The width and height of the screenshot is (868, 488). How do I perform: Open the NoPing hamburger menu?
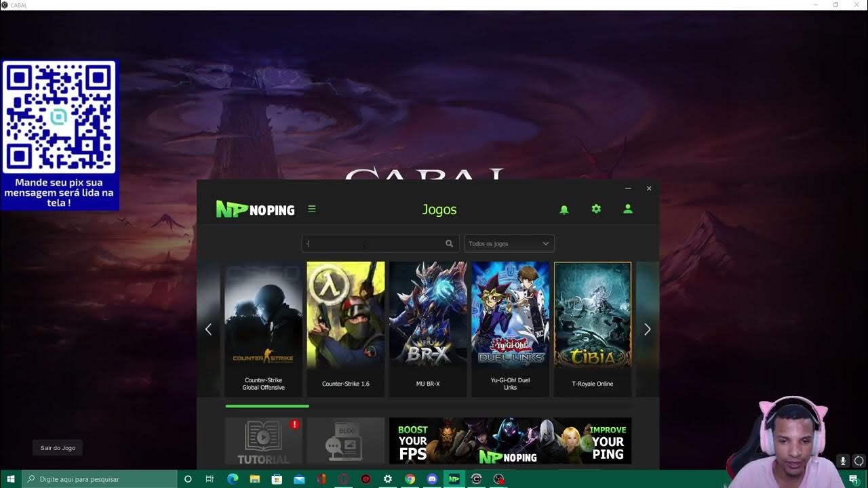312,209
